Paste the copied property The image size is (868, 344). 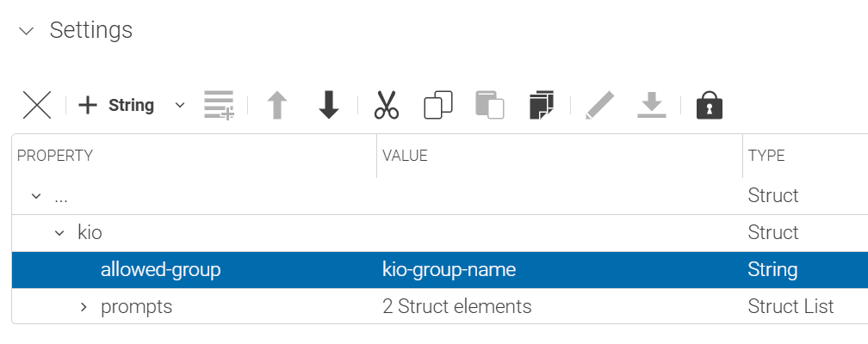489,105
